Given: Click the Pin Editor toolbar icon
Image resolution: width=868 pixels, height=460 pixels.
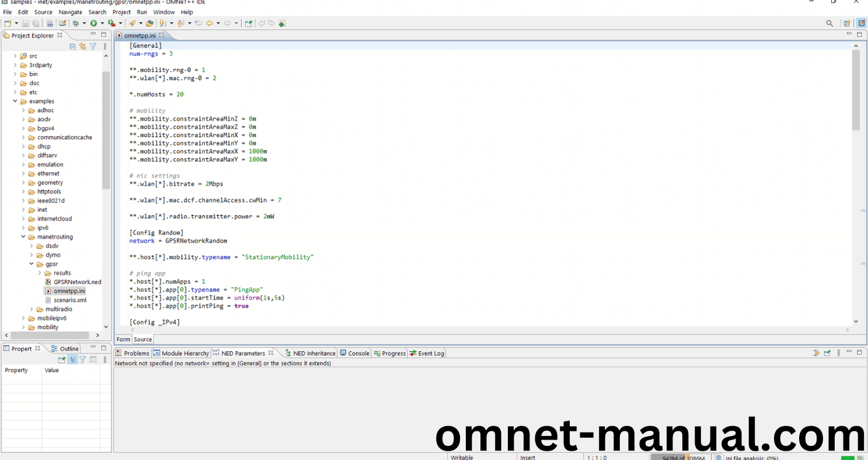Looking at the screenshot, I should point(249,23).
